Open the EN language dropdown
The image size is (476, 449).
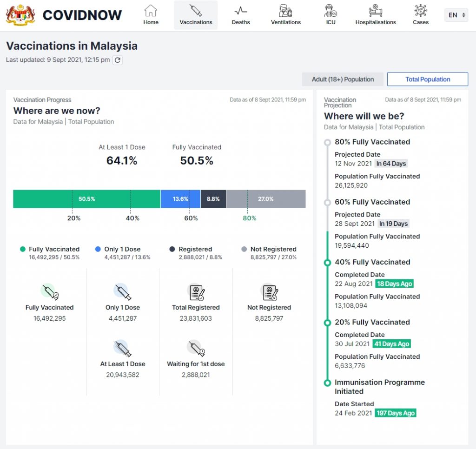[456, 15]
